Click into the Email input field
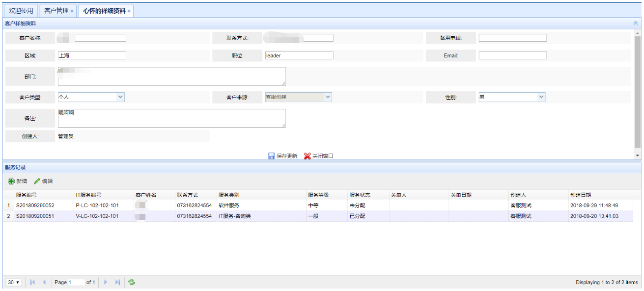This screenshot has height=291, width=644. click(x=512, y=55)
